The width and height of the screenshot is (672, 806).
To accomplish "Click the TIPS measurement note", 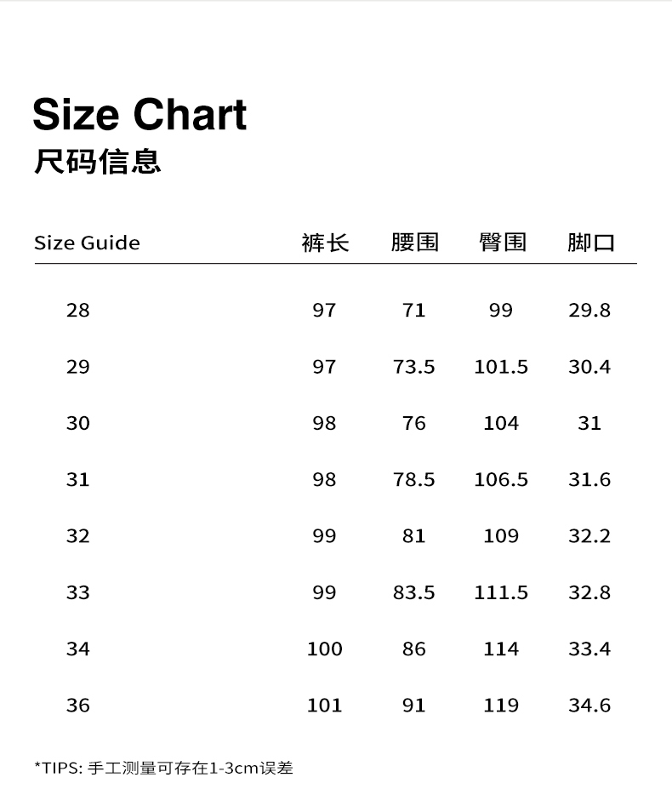I will [x=163, y=768].
